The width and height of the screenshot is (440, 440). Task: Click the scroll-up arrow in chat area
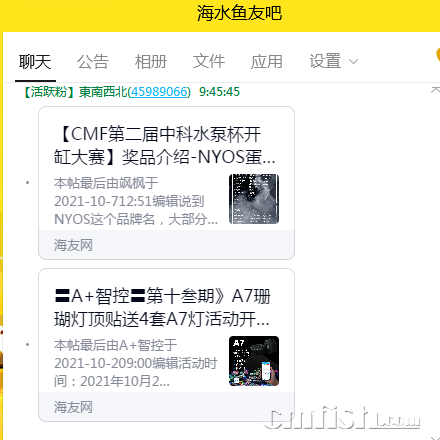tap(435, 90)
